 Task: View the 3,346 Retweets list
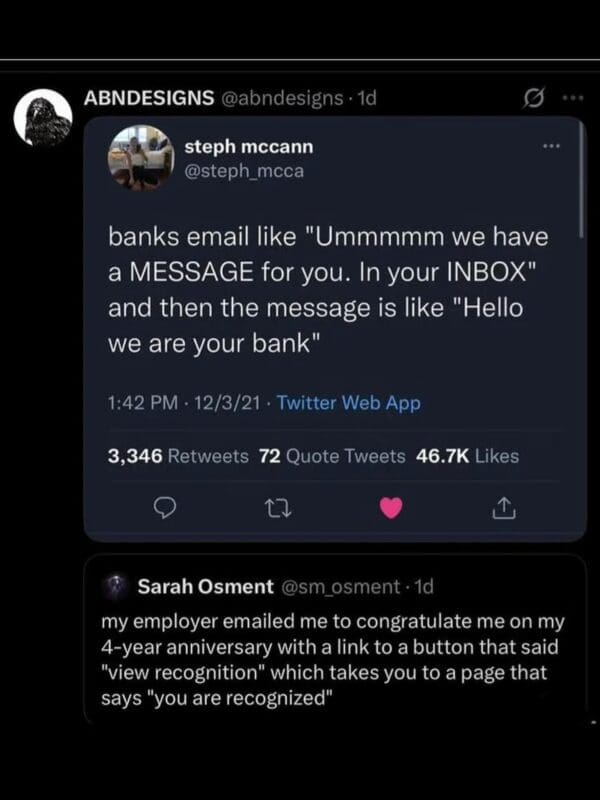point(178,456)
